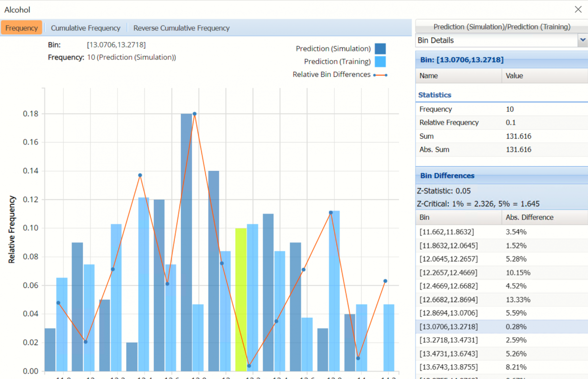The height and width of the screenshot is (379, 588).
Task: Open the Cumulative Frequency tab
Action: click(x=85, y=28)
